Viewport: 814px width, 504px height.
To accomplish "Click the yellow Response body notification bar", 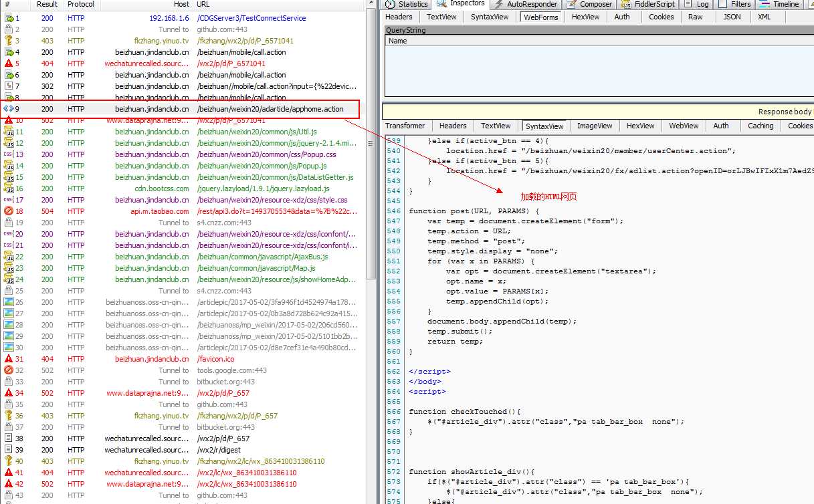I will pos(598,112).
